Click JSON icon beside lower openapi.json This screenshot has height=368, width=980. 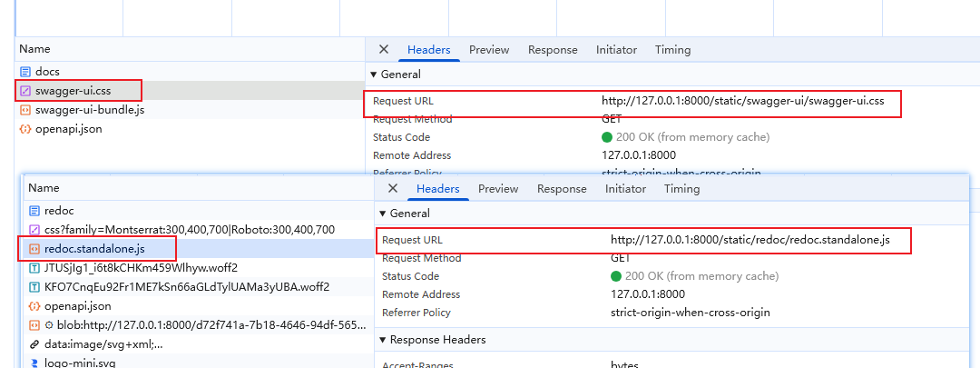tap(34, 306)
